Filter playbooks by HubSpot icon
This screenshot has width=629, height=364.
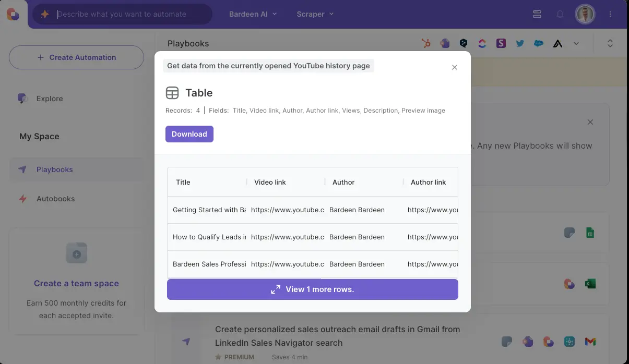[426, 44]
